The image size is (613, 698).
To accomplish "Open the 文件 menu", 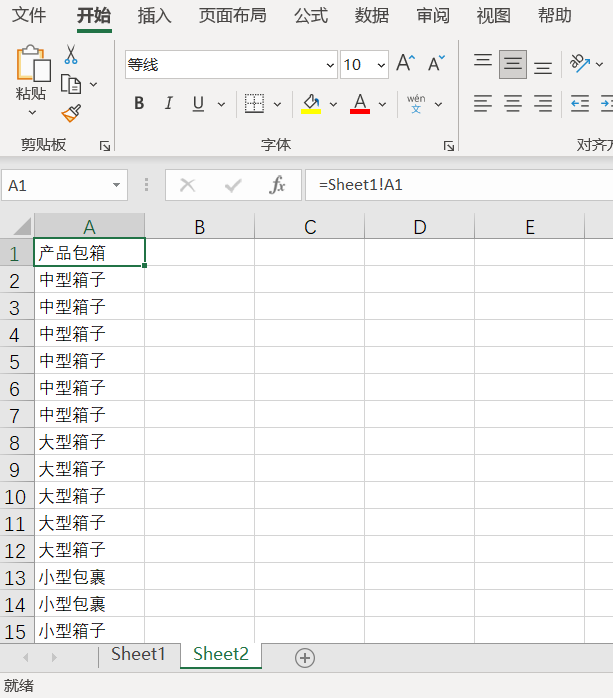I will pos(29,16).
